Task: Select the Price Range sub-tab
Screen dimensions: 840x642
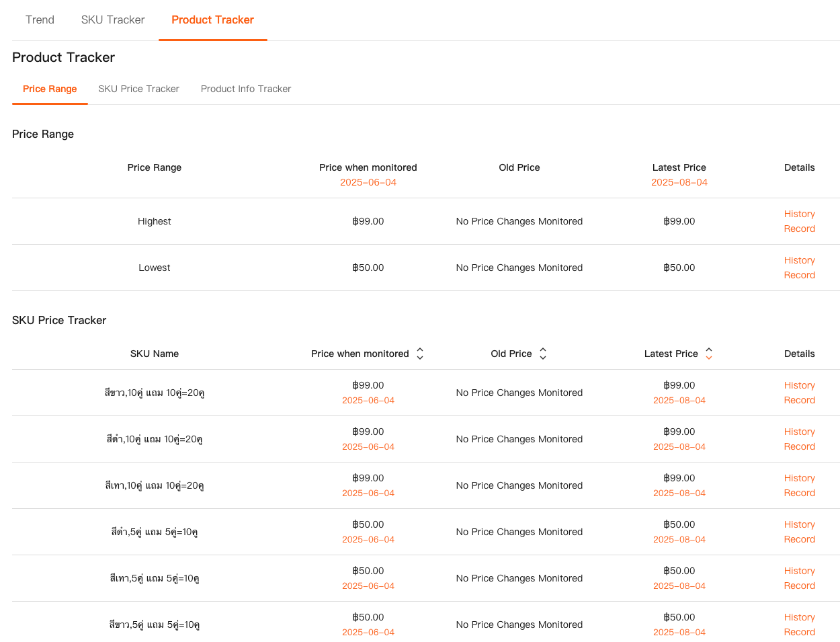Action: (x=50, y=89)
